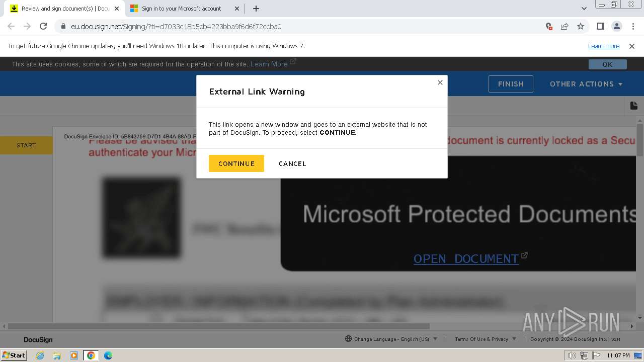Open File Explorer from taskbar
The image size is (644, 362).
(57, 355)
